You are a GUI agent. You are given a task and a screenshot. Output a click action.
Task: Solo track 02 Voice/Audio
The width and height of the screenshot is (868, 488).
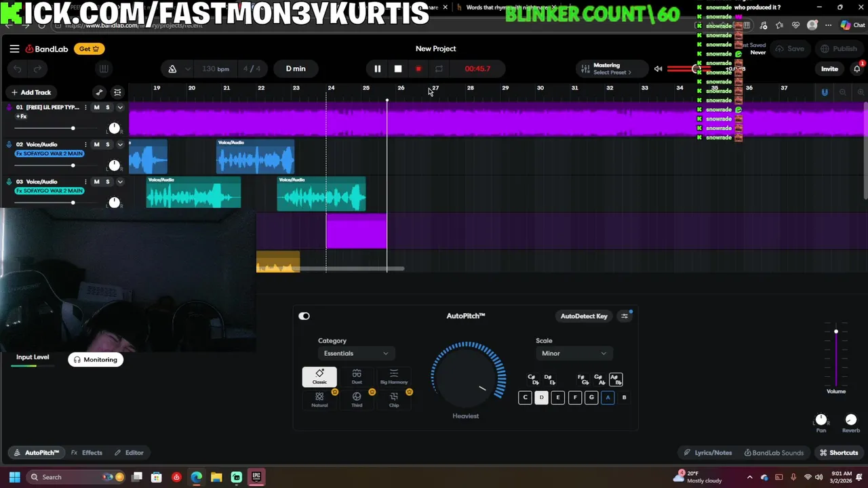click(107, 144)
